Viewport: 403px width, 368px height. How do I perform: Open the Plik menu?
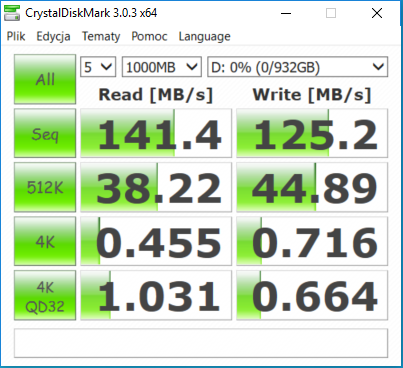(x=16, y=36)
